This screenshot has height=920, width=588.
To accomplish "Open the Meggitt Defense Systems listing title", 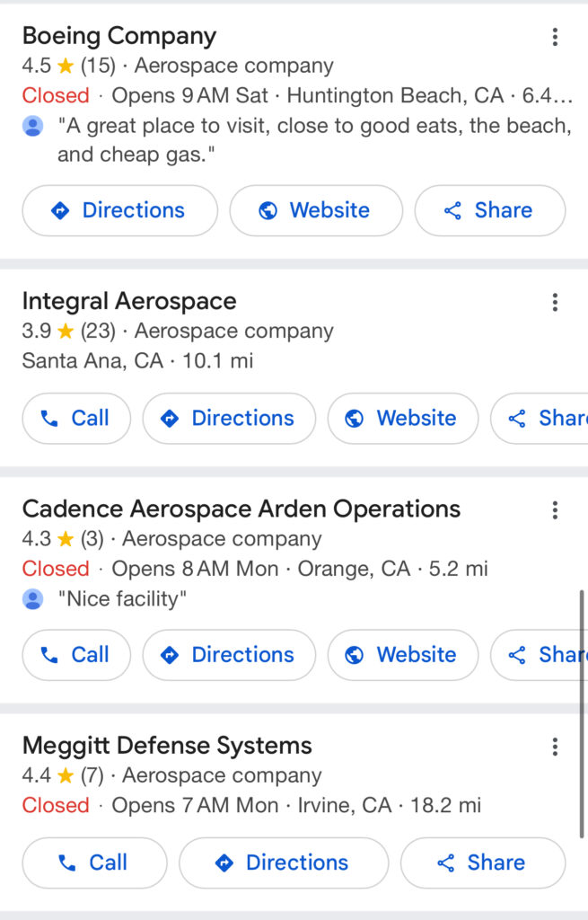I will 167,746.
